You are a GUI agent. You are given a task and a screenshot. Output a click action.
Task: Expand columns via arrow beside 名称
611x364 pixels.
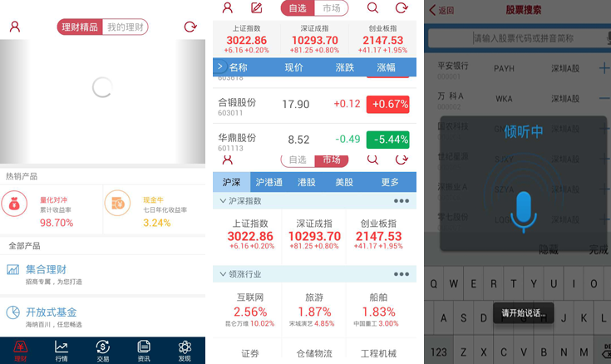tap(220, 66)
